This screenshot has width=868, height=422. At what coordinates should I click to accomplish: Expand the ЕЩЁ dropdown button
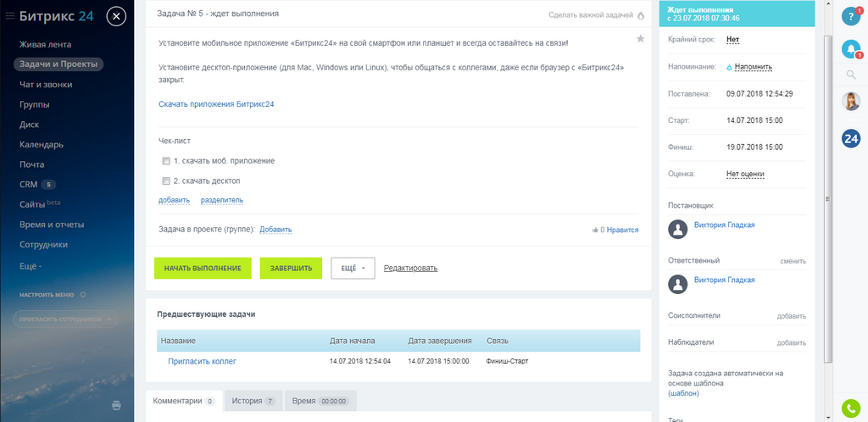[x=353, y=269]
